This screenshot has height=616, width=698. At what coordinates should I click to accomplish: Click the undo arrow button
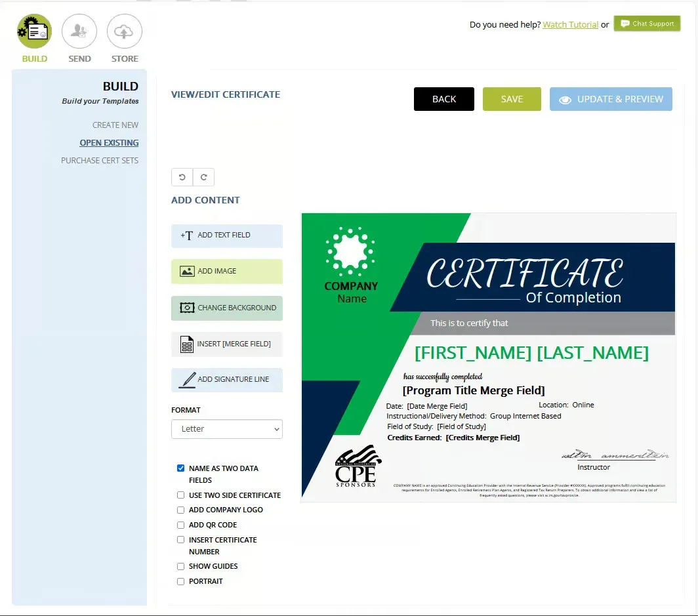(182, 177)
